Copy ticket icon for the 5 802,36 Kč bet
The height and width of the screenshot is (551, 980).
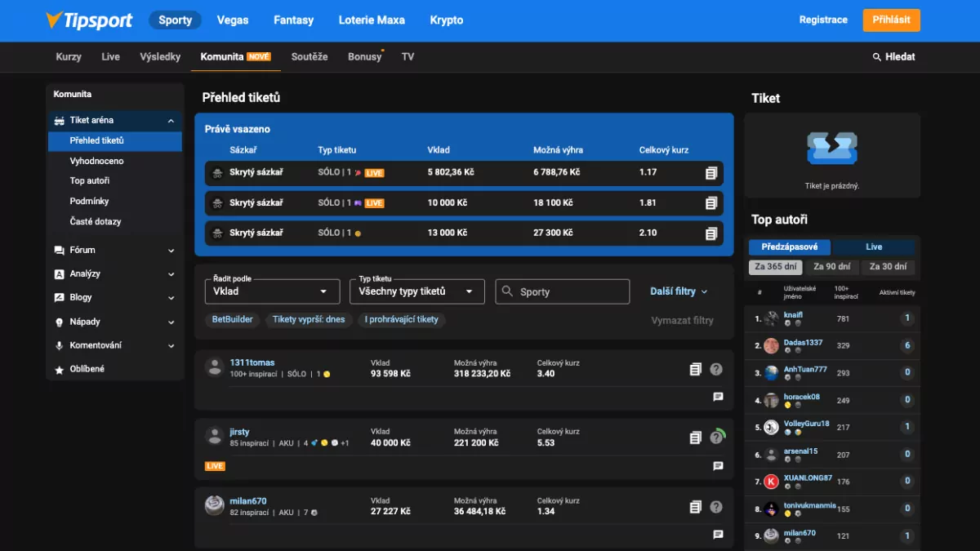[710, 173]
